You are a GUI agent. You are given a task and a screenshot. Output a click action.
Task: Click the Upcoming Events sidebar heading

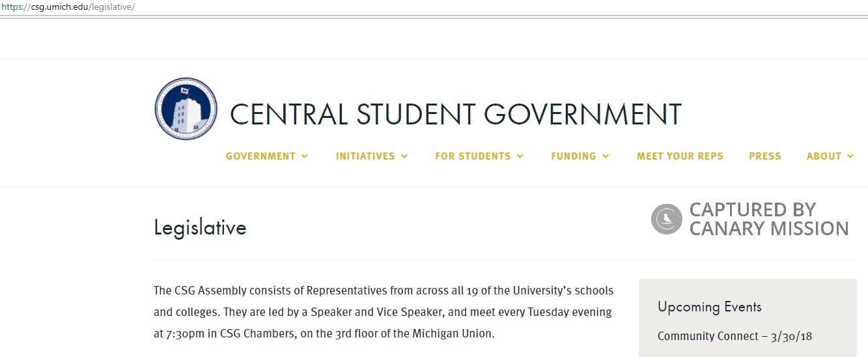coord(709,307)
